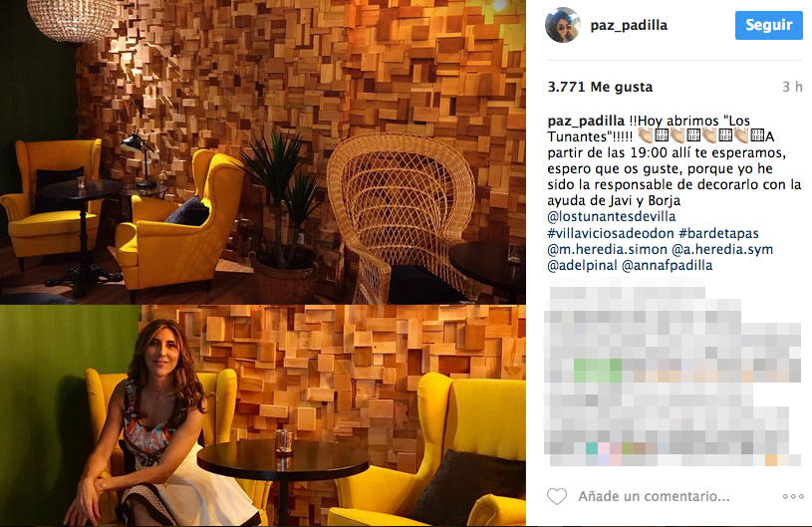Visit the @m.heredia.simon profile mention
The image size is (812, 527).
(x=607, y=249)
